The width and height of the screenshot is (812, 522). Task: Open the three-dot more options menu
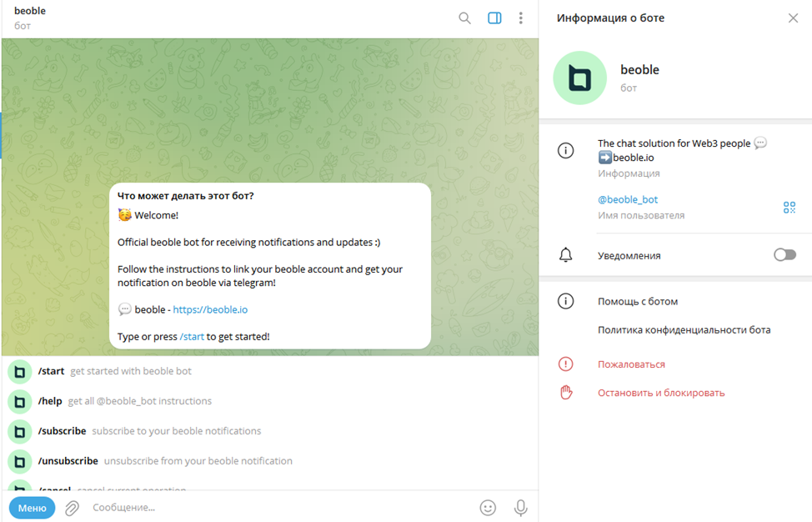coord(521,18)
